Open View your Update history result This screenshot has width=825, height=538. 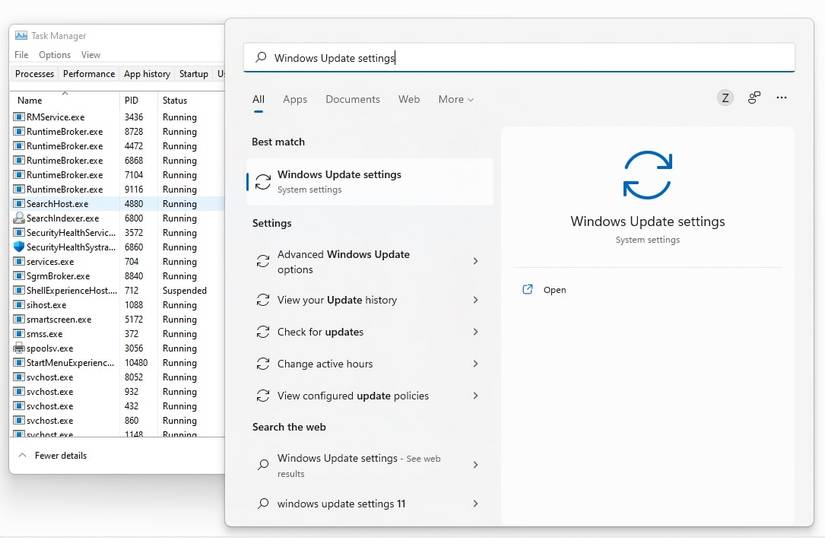[370, 300]
